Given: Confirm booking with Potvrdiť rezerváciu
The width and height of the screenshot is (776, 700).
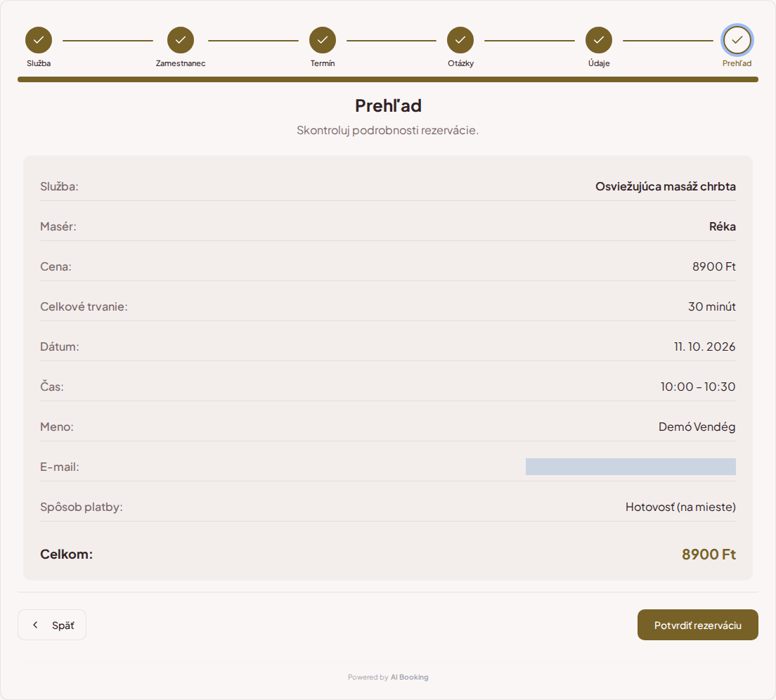Looking at the screenshot, I should click(698, 625).
